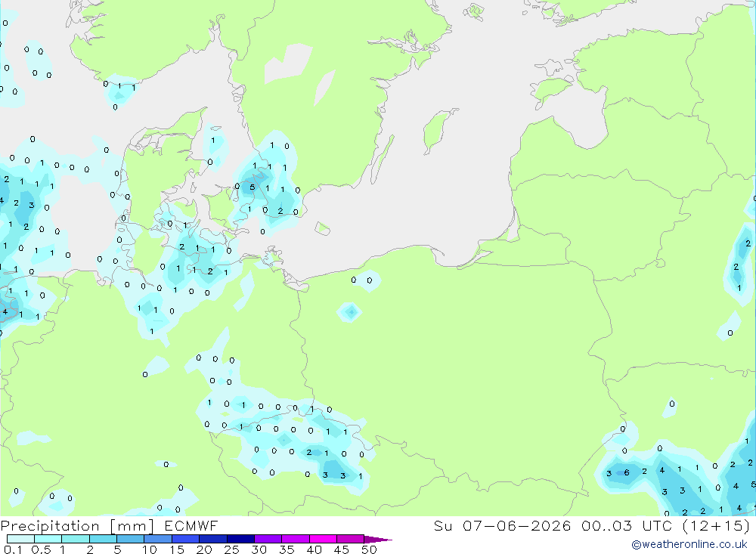Click the 35–40 mm violet legend segment
Screen dimensions: 756x554
(296, 539)
